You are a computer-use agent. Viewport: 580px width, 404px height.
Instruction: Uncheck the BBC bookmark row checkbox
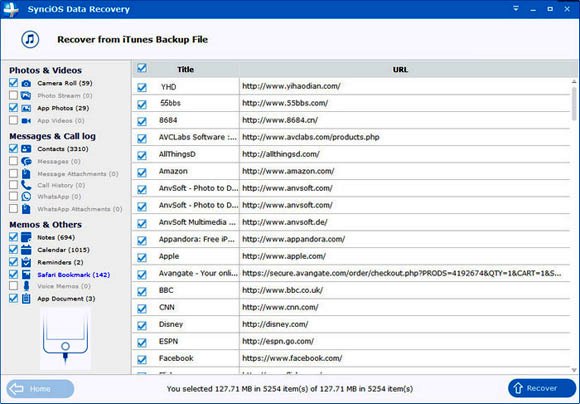click(x=142, y=292)
